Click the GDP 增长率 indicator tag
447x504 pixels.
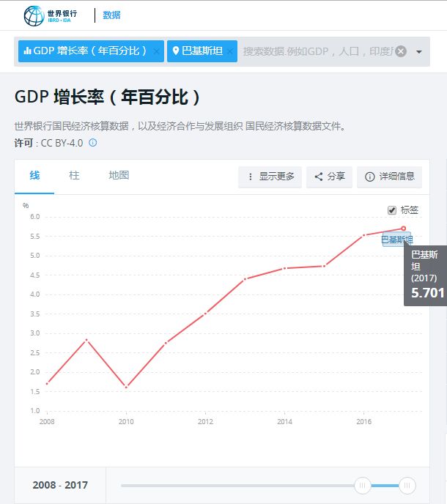(85, 51)
